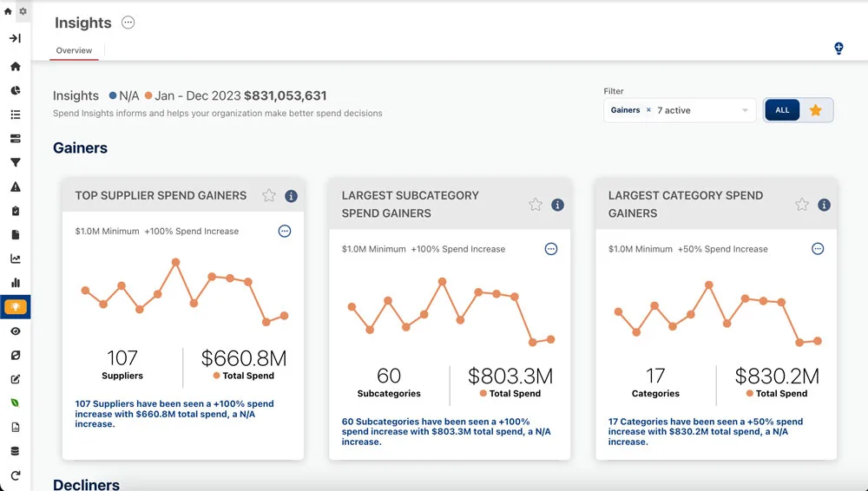Show info for Largest Subcategory Spend Gainers
Image resolution: width=868 pixels, height=491 pixels.
point(557,205)
